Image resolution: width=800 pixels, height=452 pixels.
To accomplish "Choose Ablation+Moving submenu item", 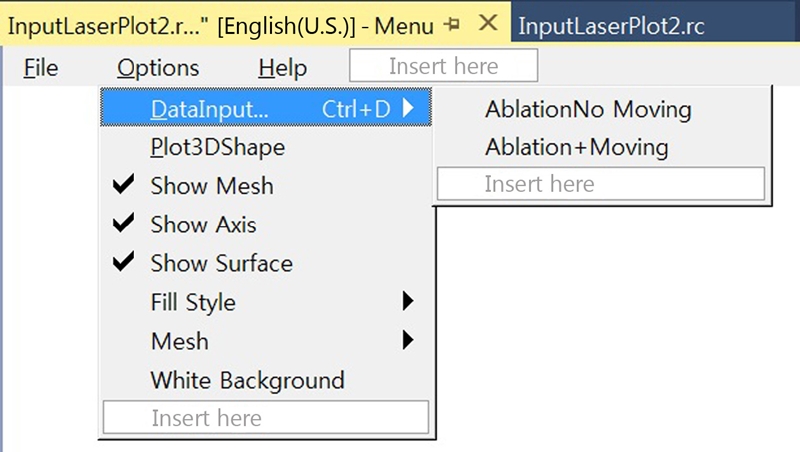I will pos(576,147).
